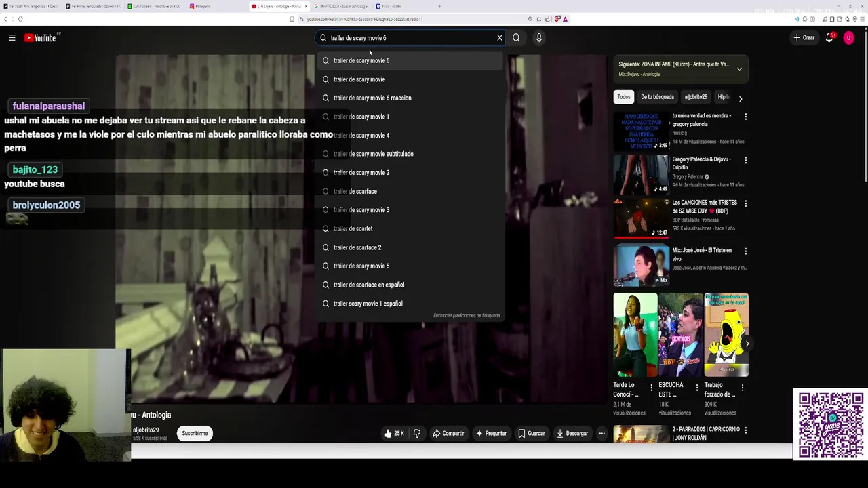The image size is (868, 488).
Task: Click 'Denunciar predicciones de búsqueda' link
Action: 467,315
